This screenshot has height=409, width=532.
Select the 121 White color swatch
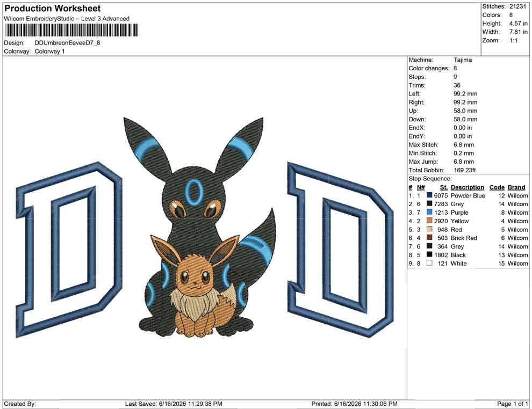pos(429,264)
